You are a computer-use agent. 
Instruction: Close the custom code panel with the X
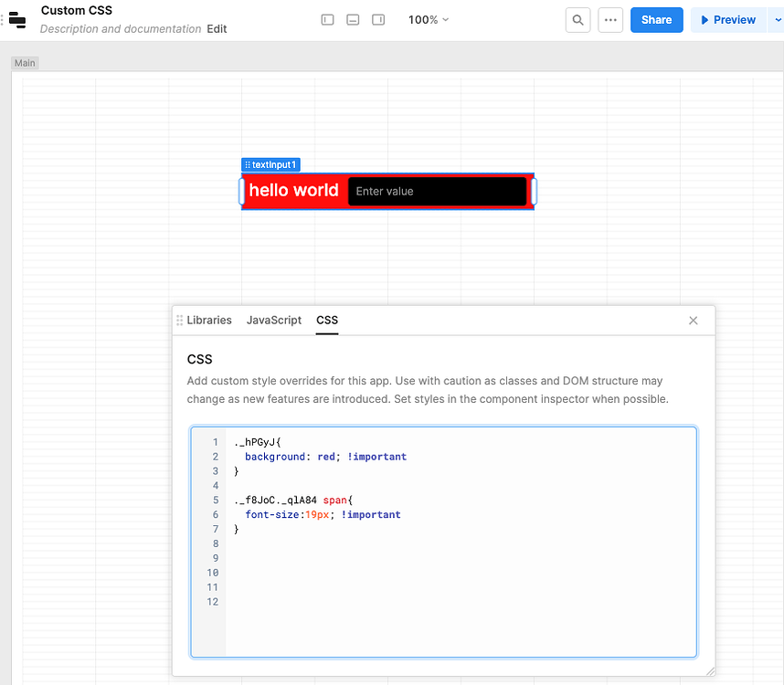(694, 321)
